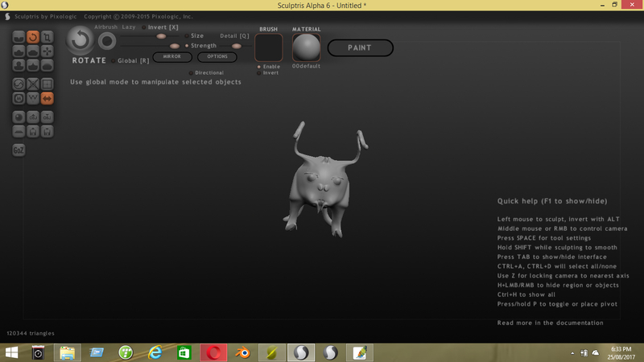Click the Strength slider handle

click(x=175, y=46)
